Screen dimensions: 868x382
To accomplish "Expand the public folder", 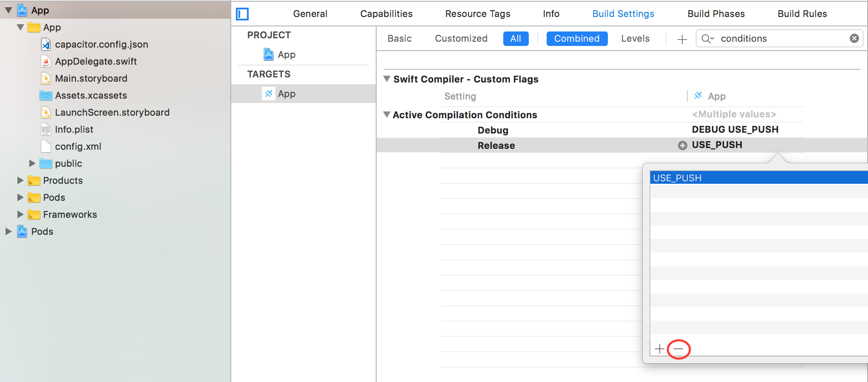I will click(32, 163).
